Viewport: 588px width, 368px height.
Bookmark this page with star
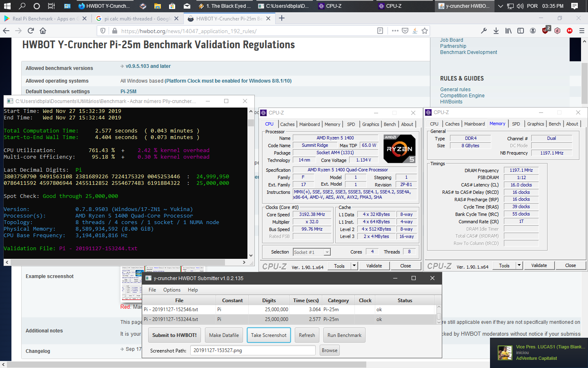pos(425,31)
